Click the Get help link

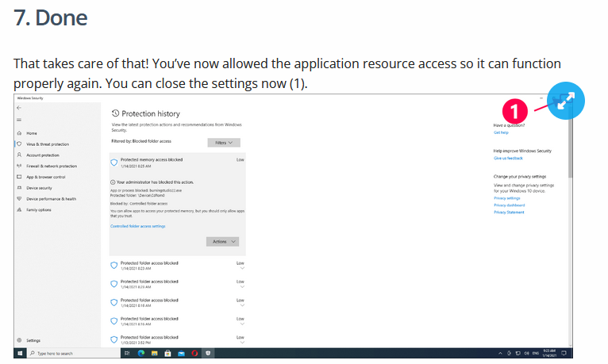point(501,132)
